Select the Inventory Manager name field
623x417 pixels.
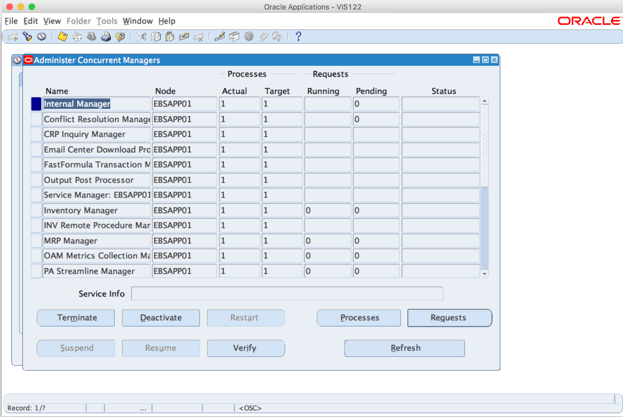(96, 211)
